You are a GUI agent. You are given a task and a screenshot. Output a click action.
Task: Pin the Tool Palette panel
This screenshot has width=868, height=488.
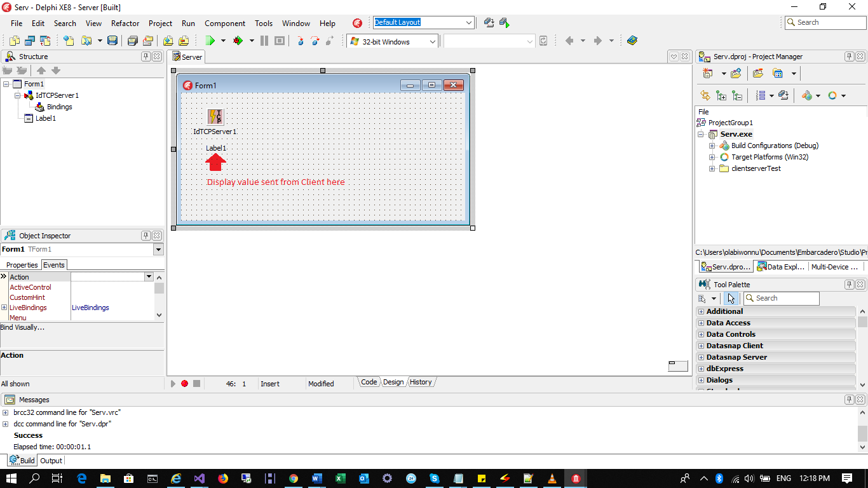click(x=849, y=285)
